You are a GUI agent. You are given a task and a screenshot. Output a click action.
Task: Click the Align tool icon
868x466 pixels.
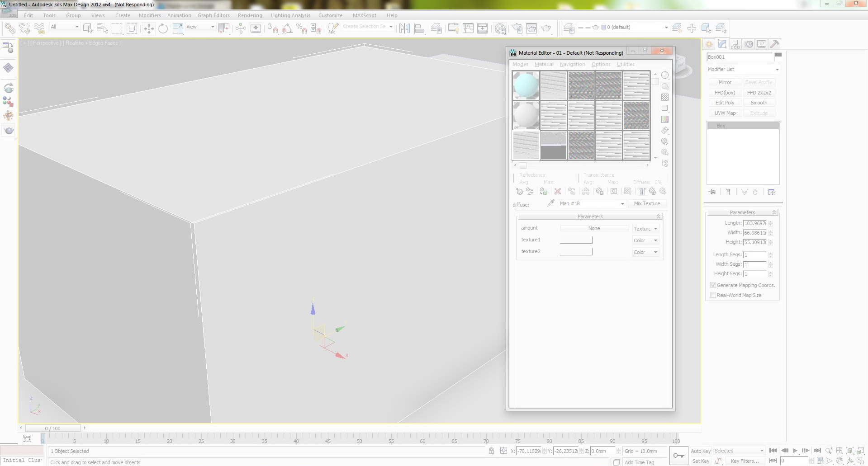coord(419,28)
